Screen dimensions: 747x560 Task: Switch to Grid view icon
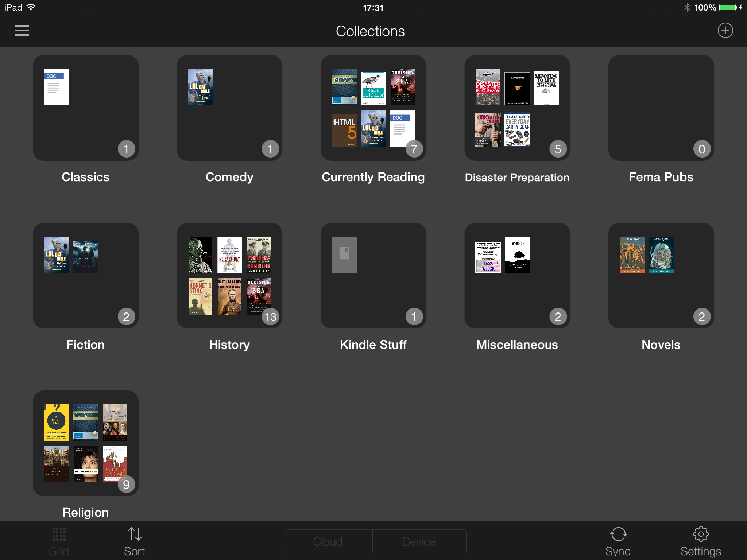pyautogui.click(x=59, y=534)
